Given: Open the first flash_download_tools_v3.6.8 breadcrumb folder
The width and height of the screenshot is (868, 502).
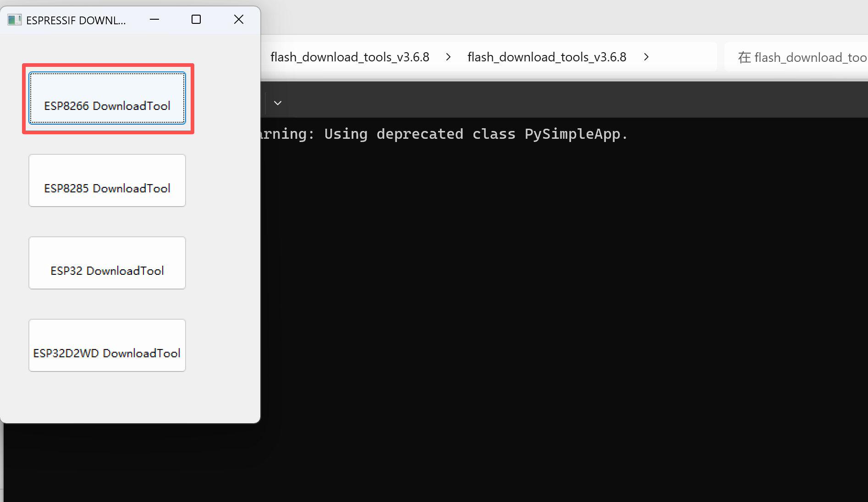Looking at the screenshot, I should click(350, 57).
